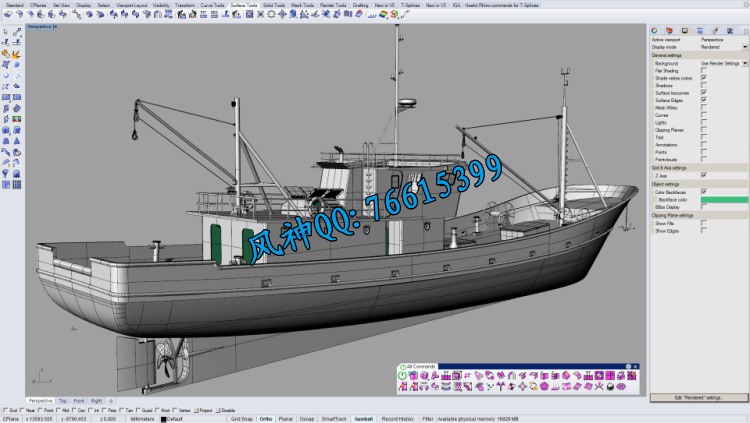Open the All Commands toolbar gear options

point(629,367)
